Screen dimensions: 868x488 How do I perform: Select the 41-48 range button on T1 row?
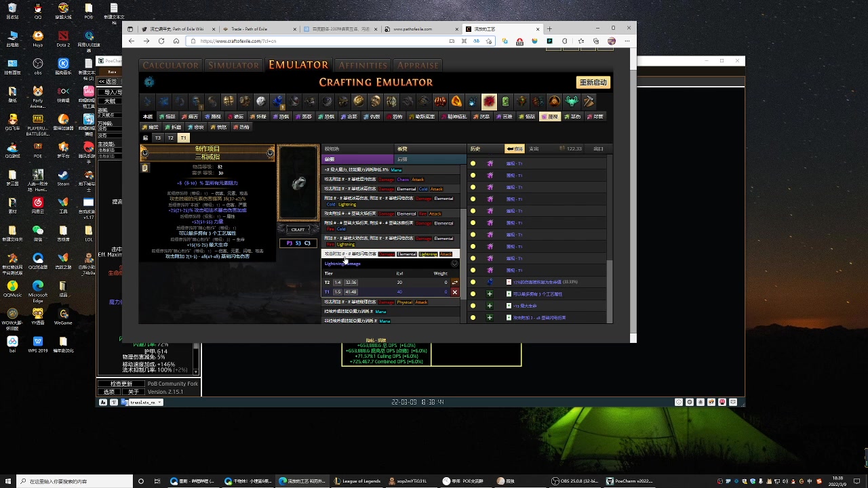click(x=351, y=292)
